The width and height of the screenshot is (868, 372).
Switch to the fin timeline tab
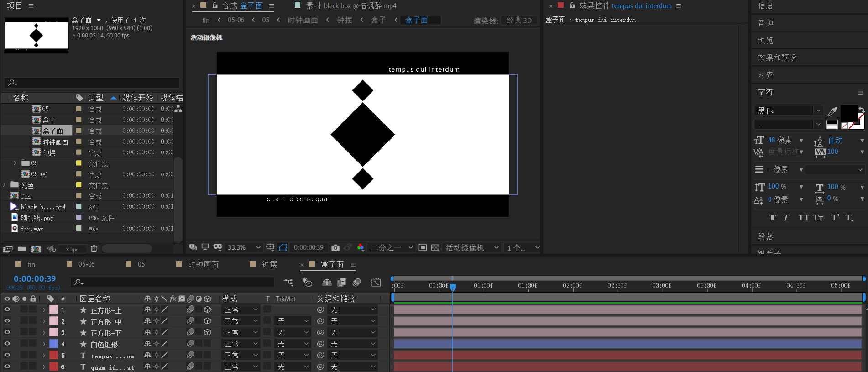pyautogui.click(x=31, y=264)
